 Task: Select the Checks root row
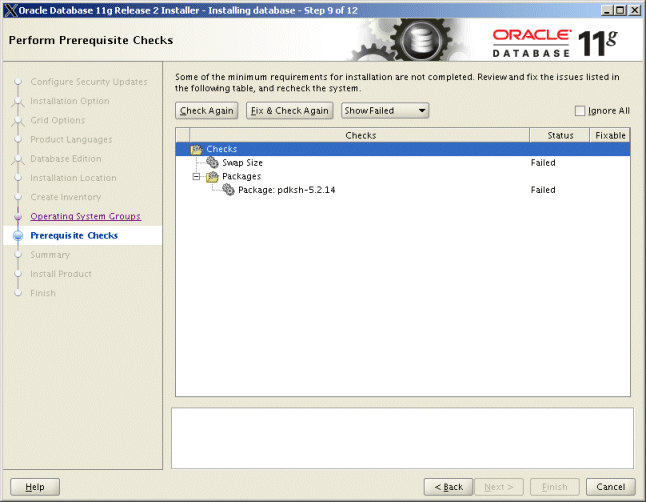pos(403,149)
